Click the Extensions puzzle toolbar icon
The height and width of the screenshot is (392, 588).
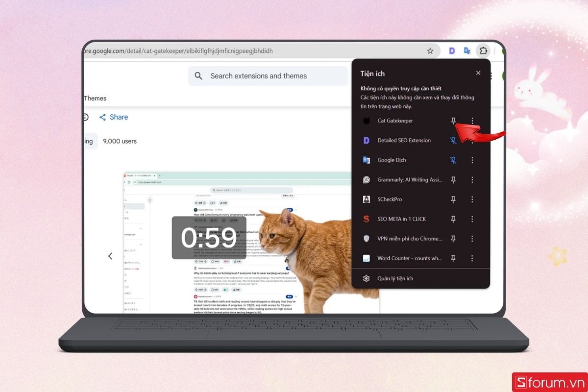pyautogui.click(x=483, y=50)
